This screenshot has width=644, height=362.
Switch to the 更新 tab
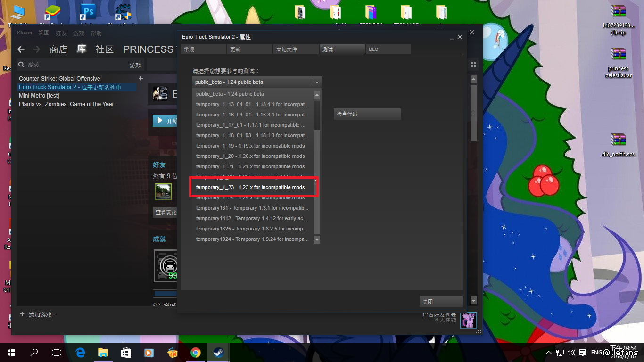pyautogui.click(x=250, y=49)
